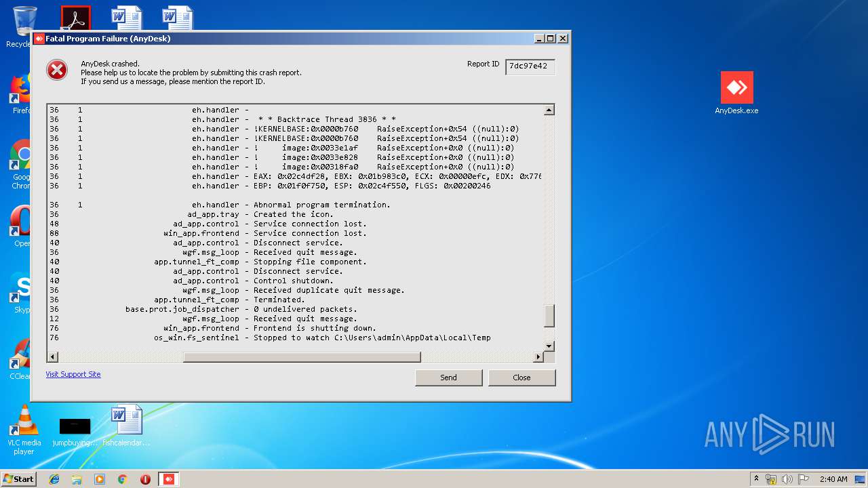Click the Action Center flag icon
This screenshot has height=488, width=868.
point(803,479)
